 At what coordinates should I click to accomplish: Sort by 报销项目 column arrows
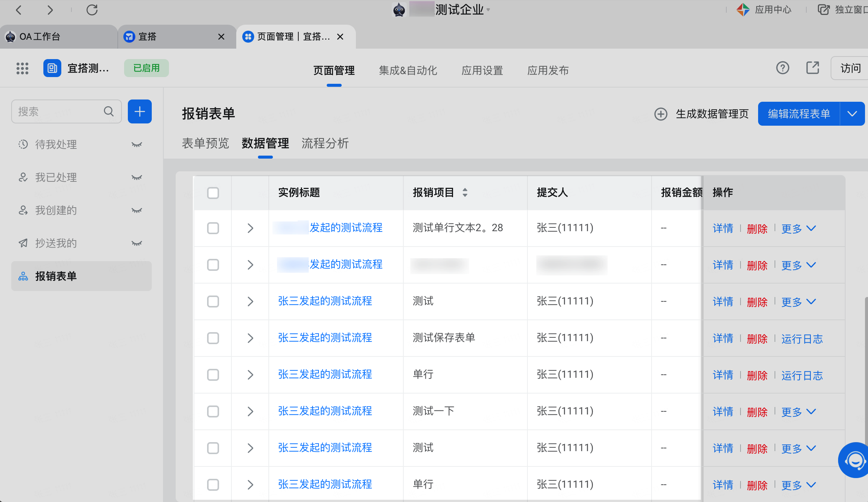tap(465, 193)
